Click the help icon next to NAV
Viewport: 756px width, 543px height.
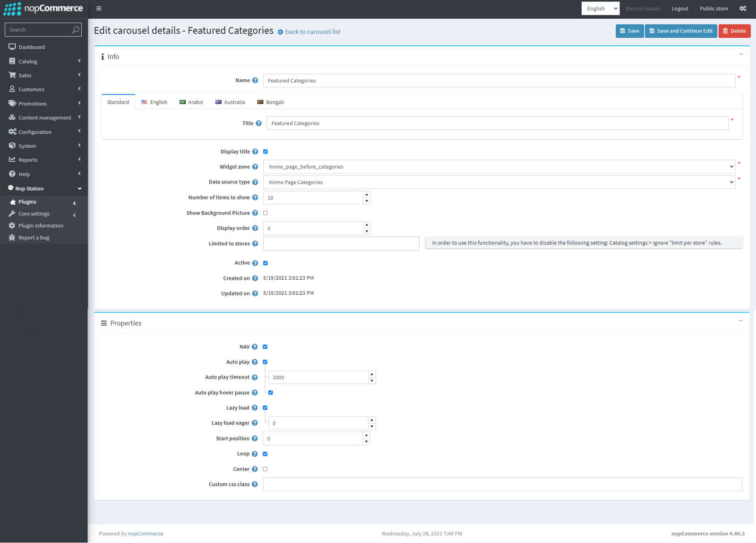255,347
